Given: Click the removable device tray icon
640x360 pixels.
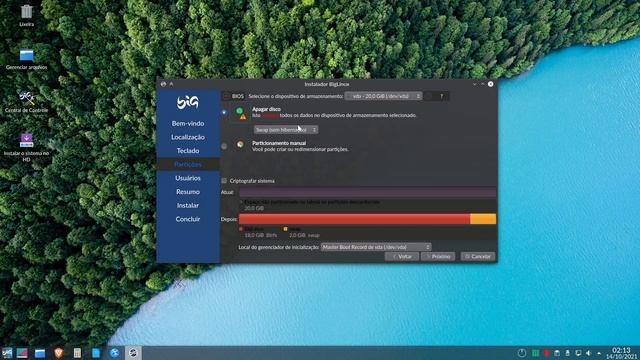Looking at the screenshot, I should [567, 353].
